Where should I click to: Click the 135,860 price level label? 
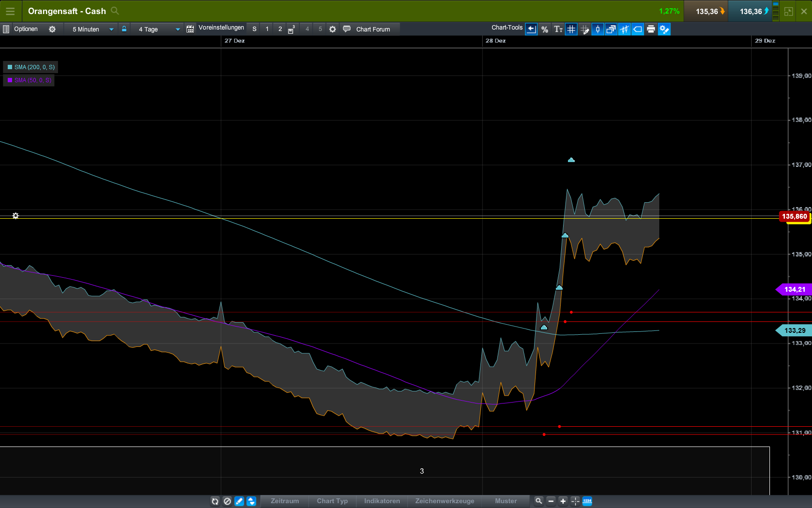794,217
